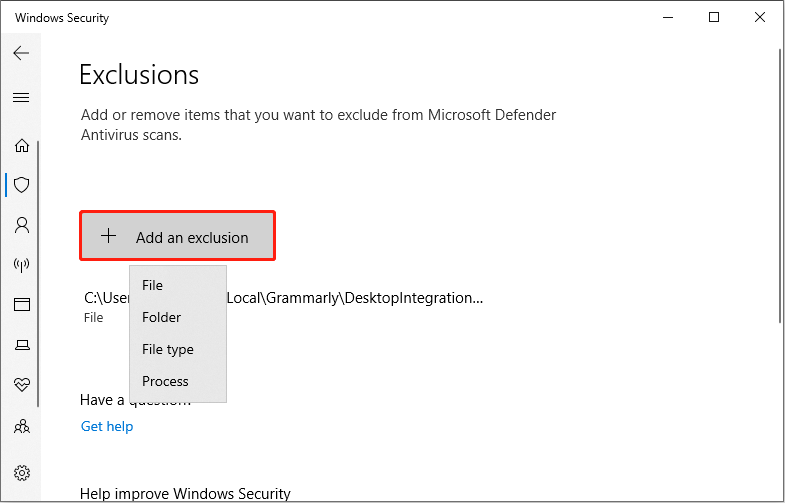Screen dimensions: 785x503
Task: Open Device performance & health heart icon
Action: pos(21,385)
